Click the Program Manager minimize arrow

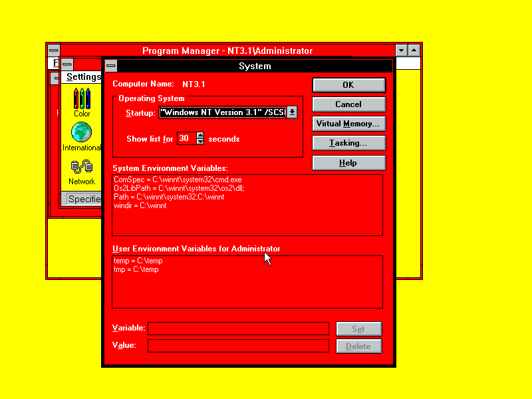pos(402,51)
